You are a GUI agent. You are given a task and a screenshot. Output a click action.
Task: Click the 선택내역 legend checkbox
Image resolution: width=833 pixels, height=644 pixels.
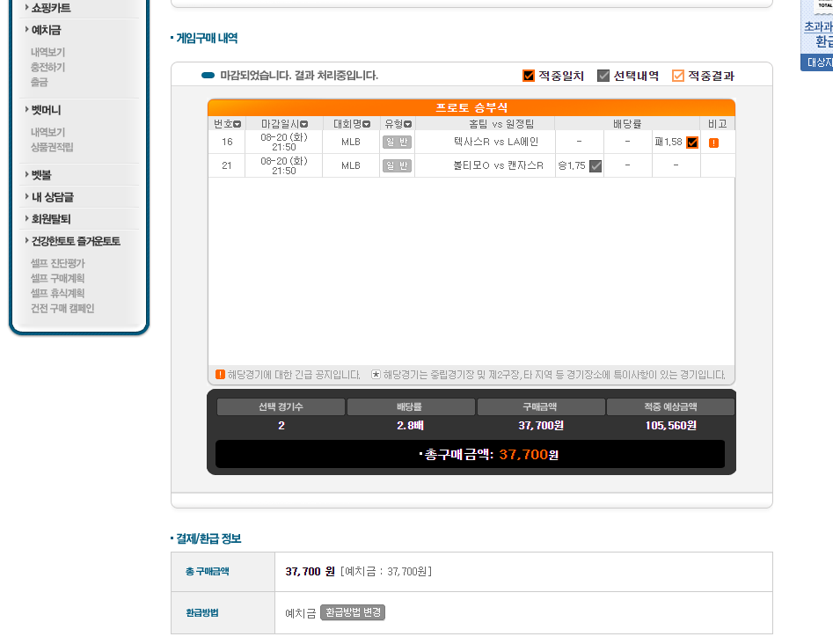click(x=603, y=76)
